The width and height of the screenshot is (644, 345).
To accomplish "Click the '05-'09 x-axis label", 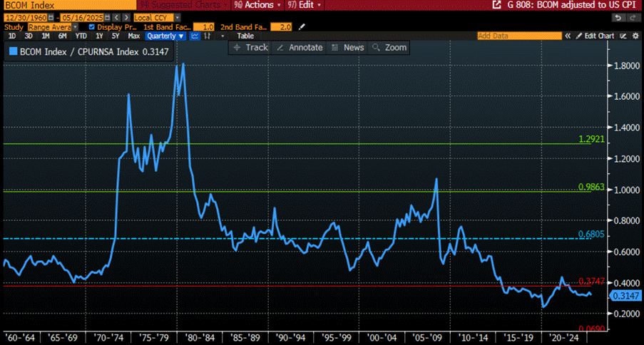I will tap(429, 336).
